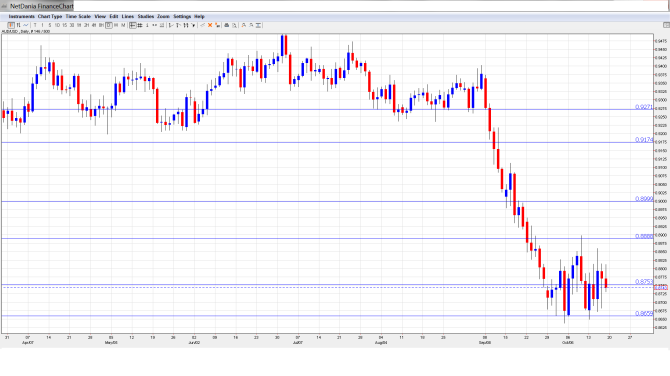Select the line chart type icon
The width and height of the screenshot is (670, 376).
click(26, 25)
